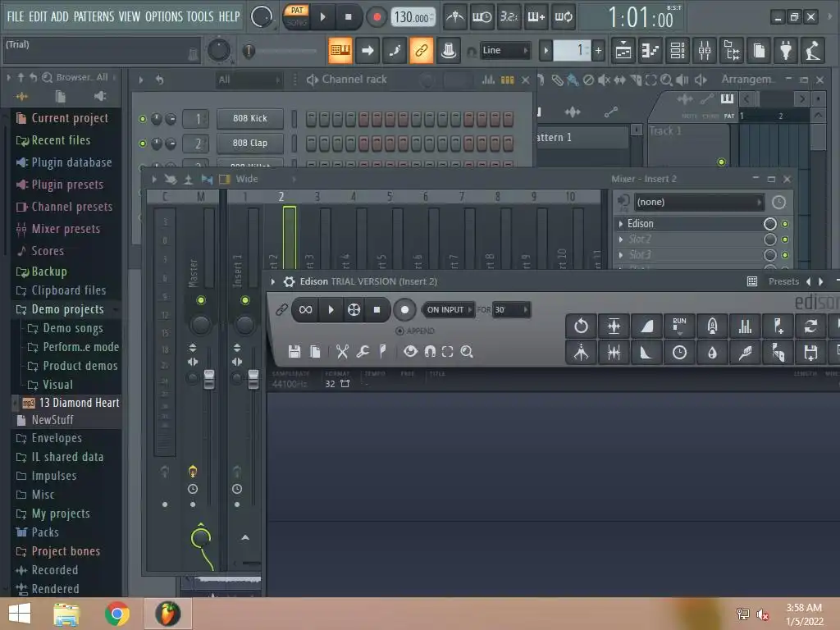Click Edison's EQ bars icon
Screen dimensions: 840x630
[x=745, y=326]
